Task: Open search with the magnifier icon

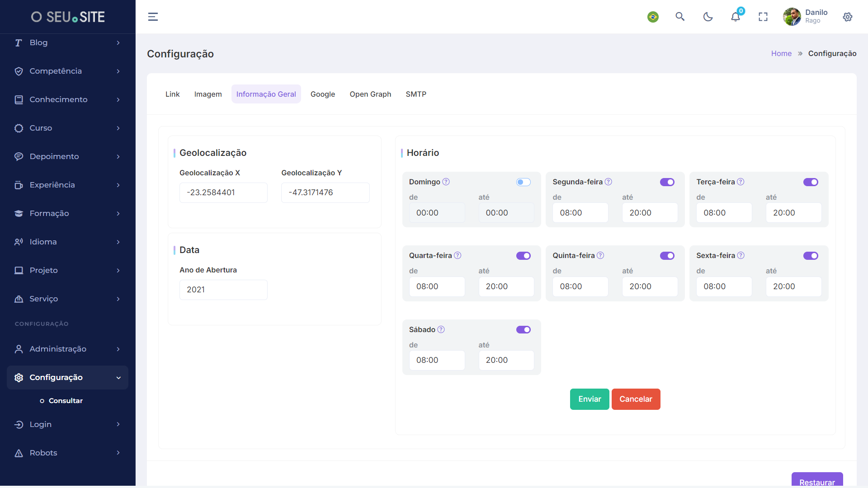Action: pos(680,17)
